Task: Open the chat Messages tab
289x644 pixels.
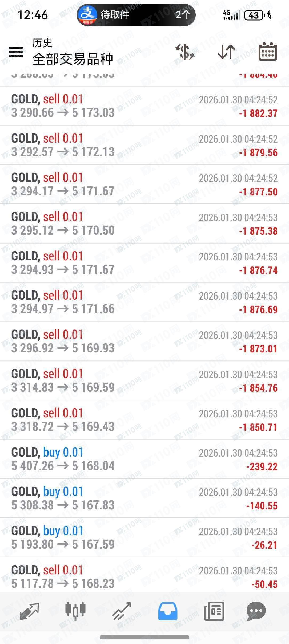Action: (x=256, y=611)
